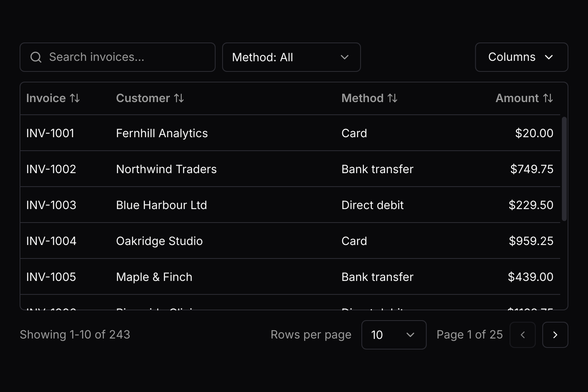Open the Method: All filter dropdown
The image size is (588, 392).
click(x=292, y=57)
